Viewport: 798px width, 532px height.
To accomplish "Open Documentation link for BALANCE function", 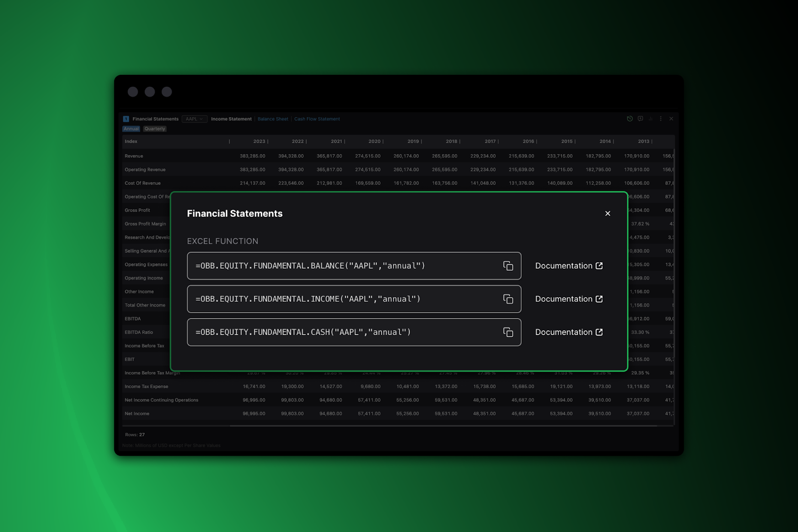I will (569, 266).
